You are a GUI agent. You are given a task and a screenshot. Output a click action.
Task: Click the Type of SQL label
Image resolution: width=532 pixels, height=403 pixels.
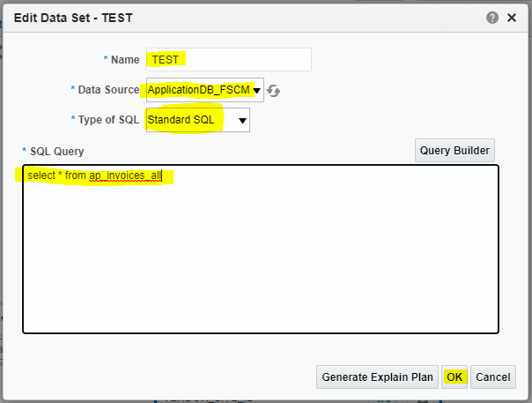[x=108, y=120]
